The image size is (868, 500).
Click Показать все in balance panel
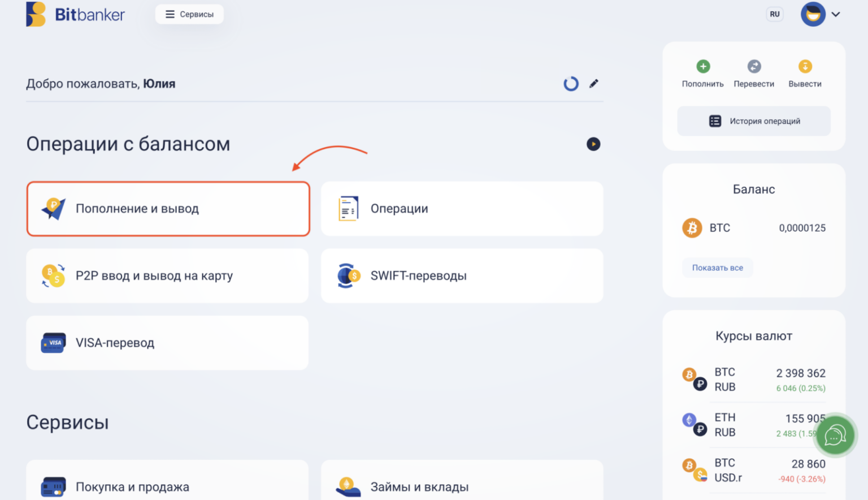(718, 268)
